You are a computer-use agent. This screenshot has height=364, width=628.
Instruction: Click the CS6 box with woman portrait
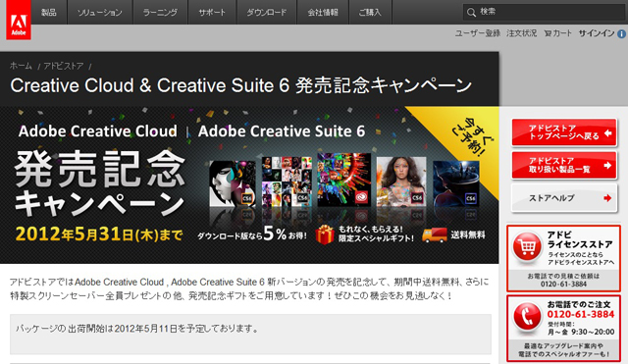[401, 182]
